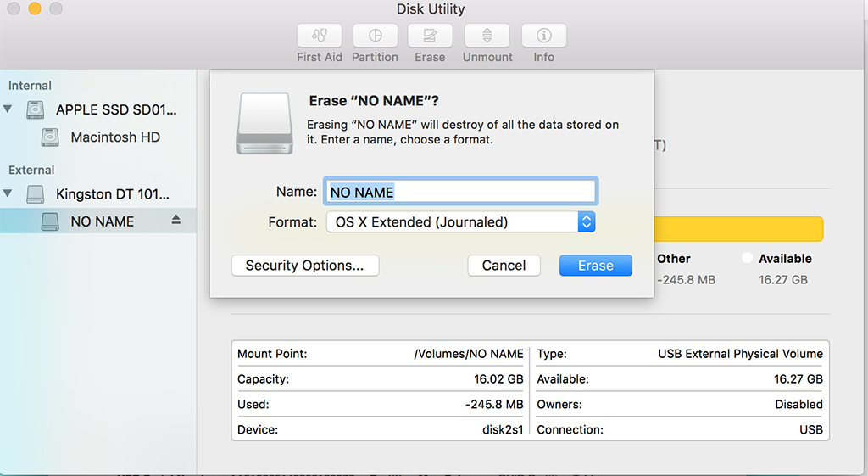Select the Erase toolbar button

pos(430,36)
